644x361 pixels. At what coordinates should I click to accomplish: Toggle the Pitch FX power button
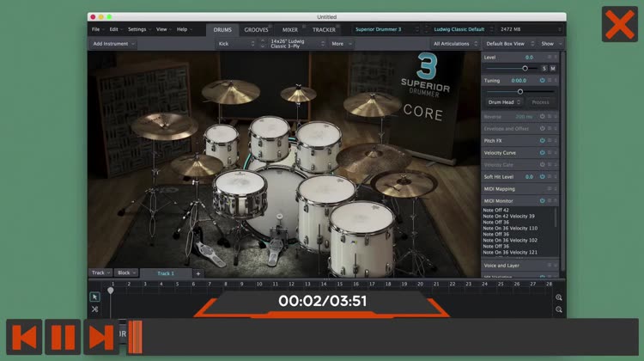542,141
